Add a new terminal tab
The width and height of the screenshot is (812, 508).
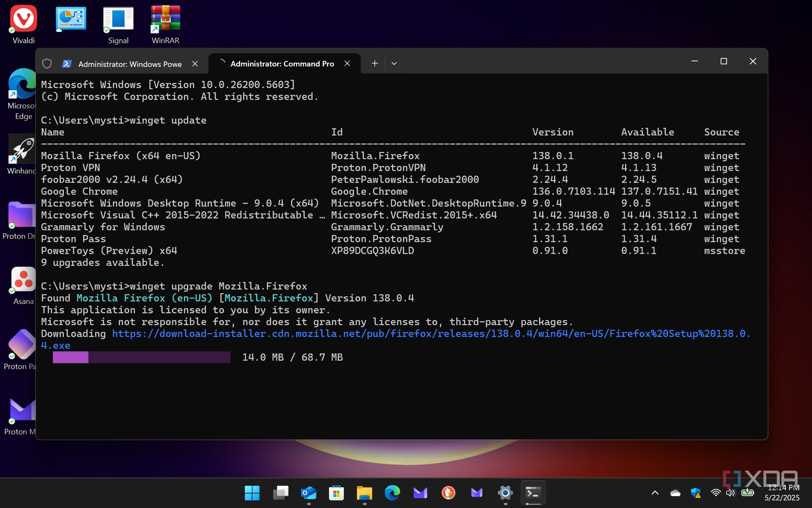coord(375,63)
